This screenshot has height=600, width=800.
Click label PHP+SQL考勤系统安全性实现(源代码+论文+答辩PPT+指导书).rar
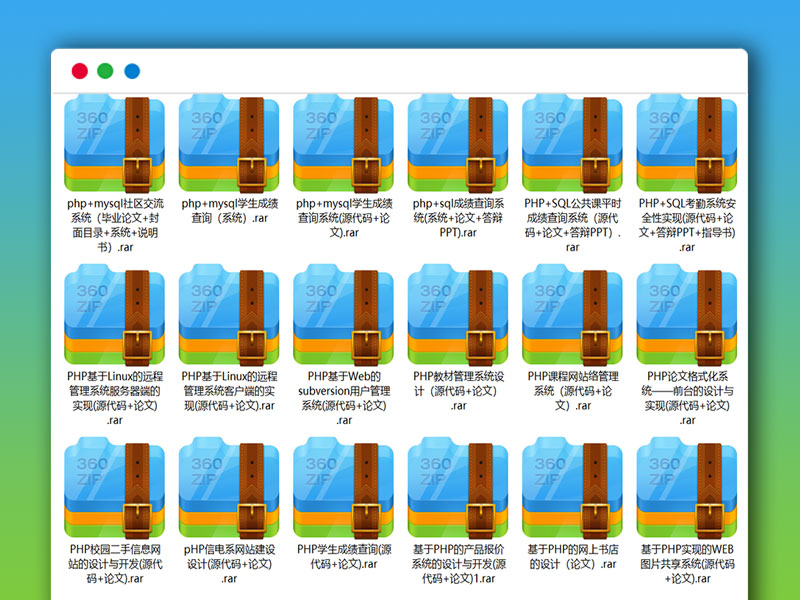pos(687,225)
